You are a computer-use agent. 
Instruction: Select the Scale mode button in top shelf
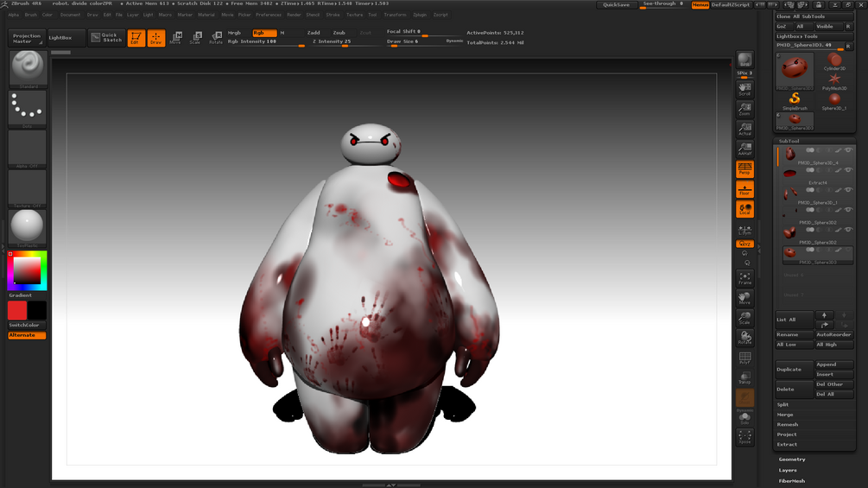(x=195, y=38)
